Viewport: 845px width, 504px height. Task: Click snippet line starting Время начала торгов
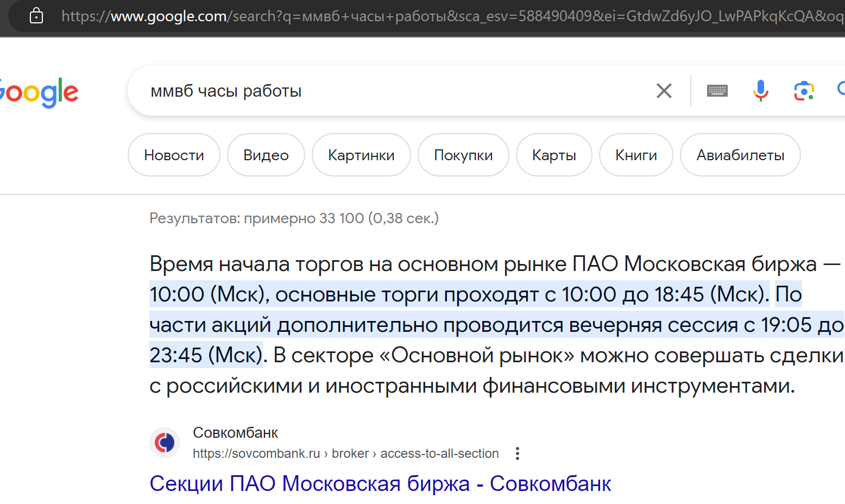coord(495,264)
